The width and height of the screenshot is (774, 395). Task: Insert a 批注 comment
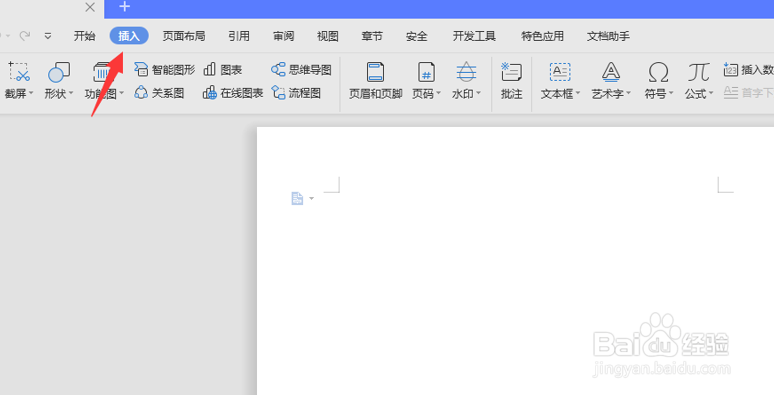point(511,80)
